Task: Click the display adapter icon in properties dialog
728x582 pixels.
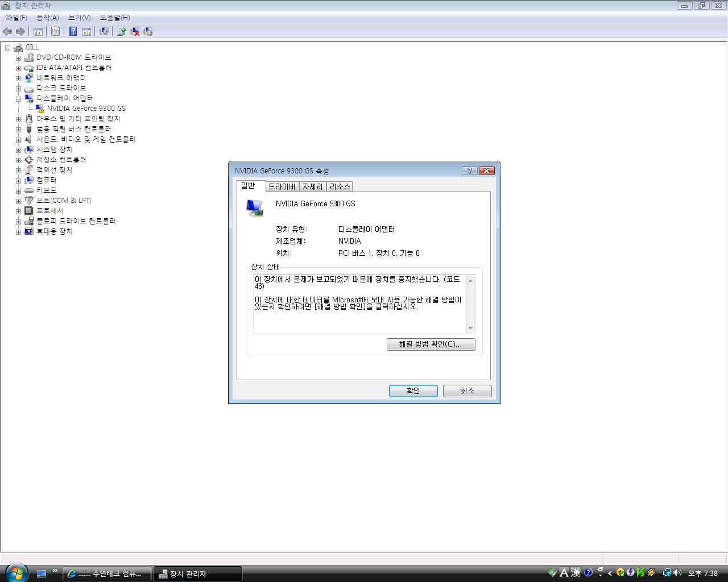Action: tap(255, 208)
